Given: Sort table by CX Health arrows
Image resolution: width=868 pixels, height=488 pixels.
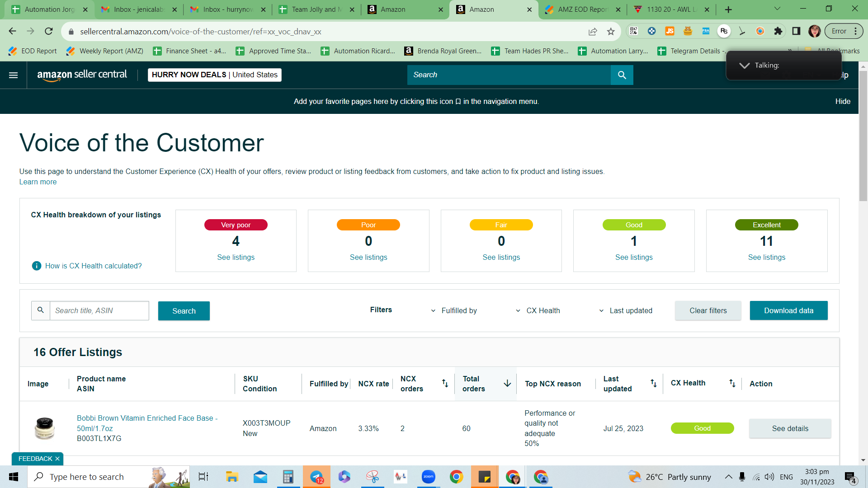Looking at the screenshot, I should pos(732,383).
